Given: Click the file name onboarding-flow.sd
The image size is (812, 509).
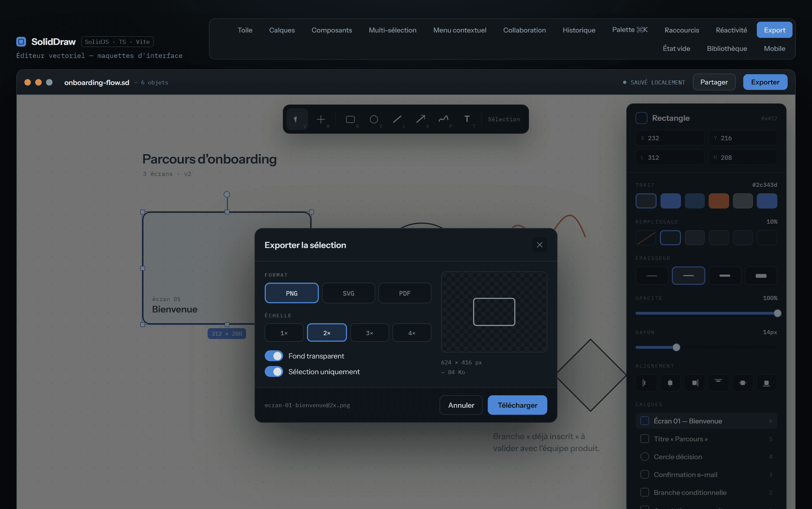Looking at the screenshot, I should tap(97, 83).
